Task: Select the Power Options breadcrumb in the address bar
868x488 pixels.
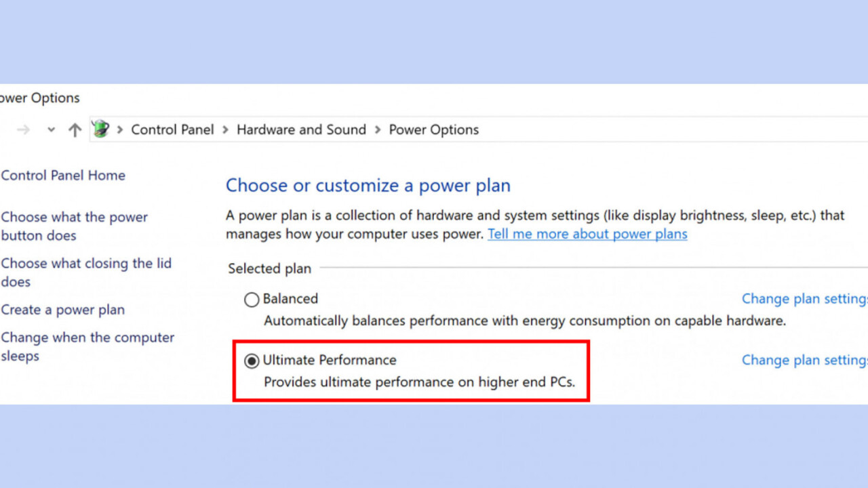Action: click(x=433, y=130)
